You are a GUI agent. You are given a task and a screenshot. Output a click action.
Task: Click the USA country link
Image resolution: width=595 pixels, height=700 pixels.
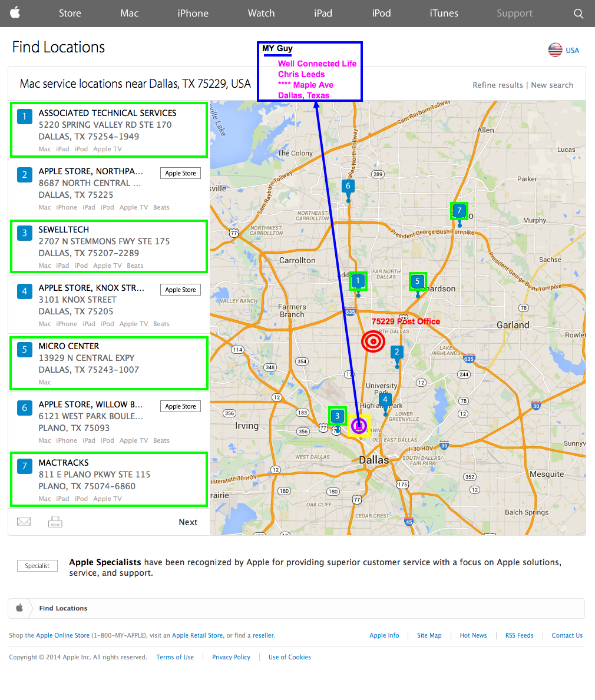click(x=572, y=51)
